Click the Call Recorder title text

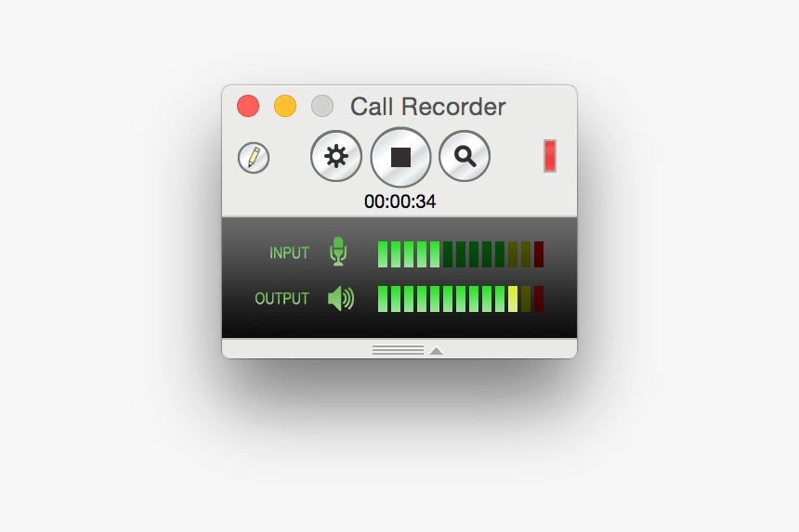pos(428,107)
